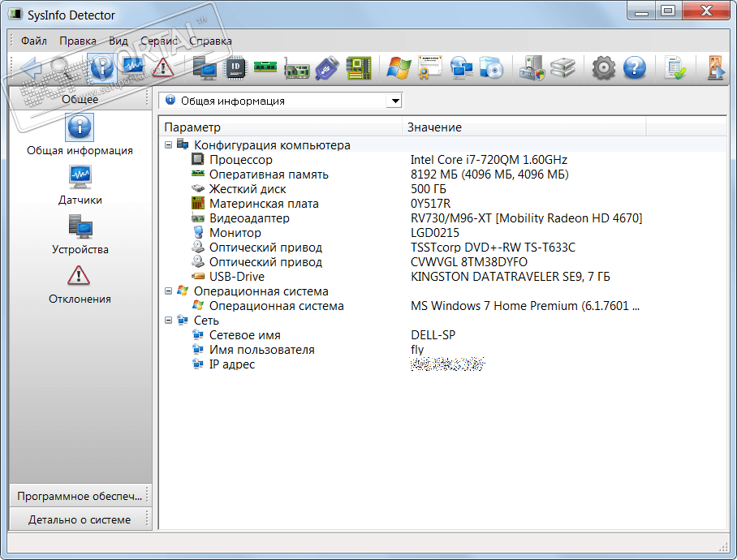Image resolution: width=737 pixels, height=560 pixels.
Task: Open settings gear toolbar icon
Action: tap(604, 68)
